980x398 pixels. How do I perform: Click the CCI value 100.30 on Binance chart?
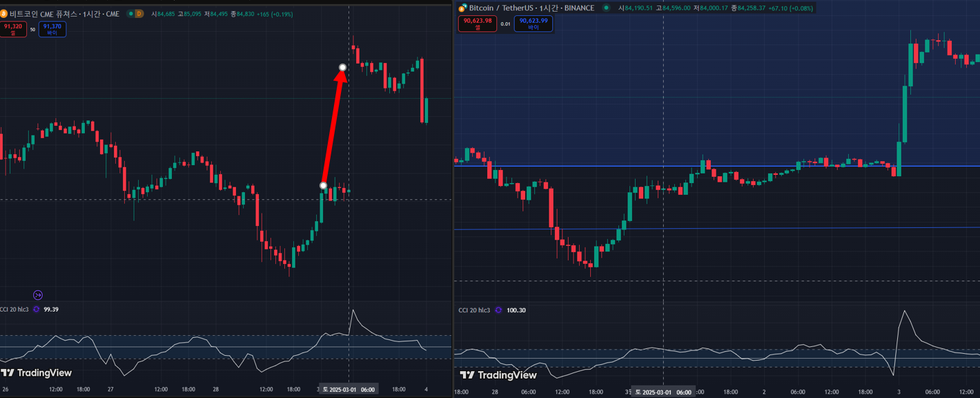516,310
